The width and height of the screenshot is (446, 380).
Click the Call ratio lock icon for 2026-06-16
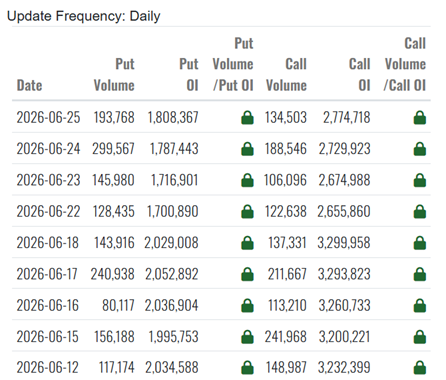(x=420, y=305)
